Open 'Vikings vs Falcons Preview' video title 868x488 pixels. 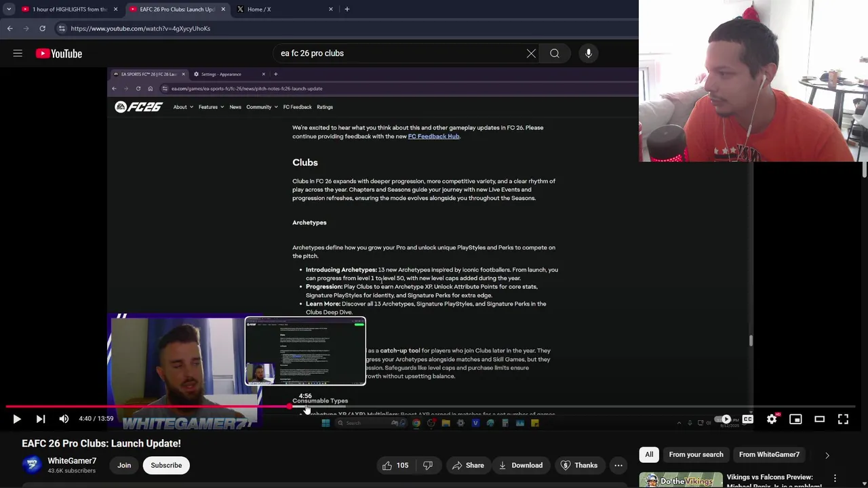click(x=774, y=481)
